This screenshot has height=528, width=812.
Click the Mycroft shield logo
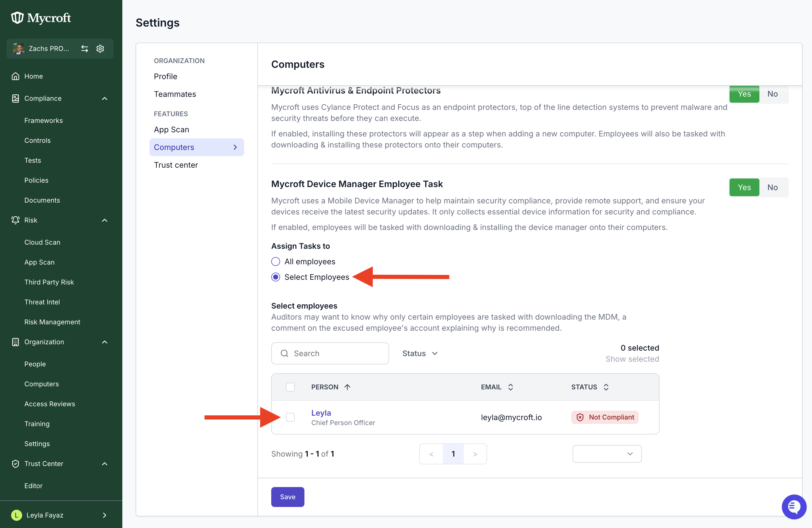(x=17, y=18)
